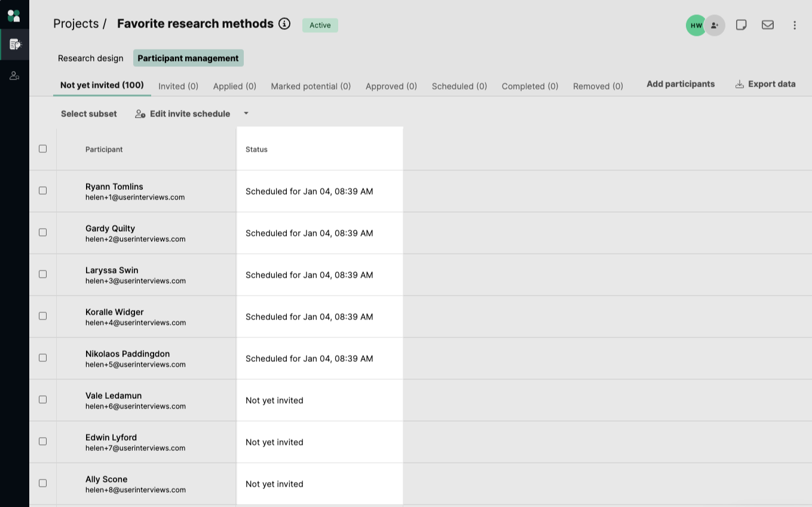
Task: Click participant name Nikolaos Paddingdon
Action: pos(127,354)
